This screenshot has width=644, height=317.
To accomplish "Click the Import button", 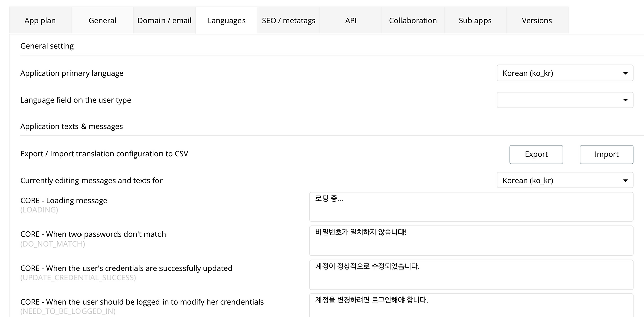I will pyautogui.click(x=606, y=154).
